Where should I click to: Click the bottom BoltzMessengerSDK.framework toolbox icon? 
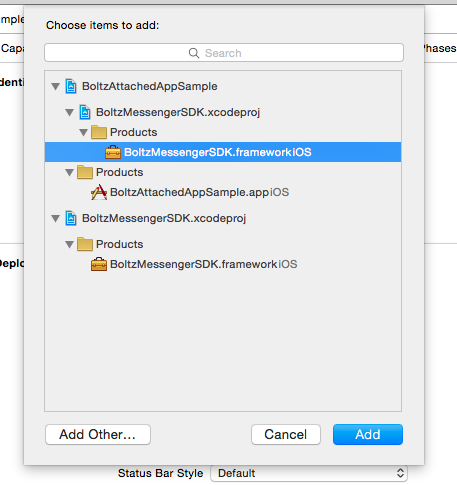click(99, 264)
